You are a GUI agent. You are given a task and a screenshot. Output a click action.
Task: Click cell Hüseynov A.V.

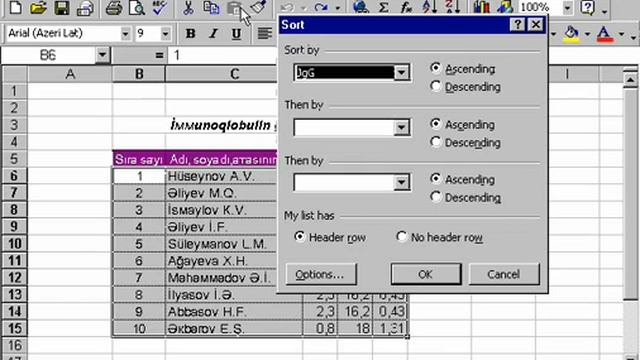(x=221, y=176)
